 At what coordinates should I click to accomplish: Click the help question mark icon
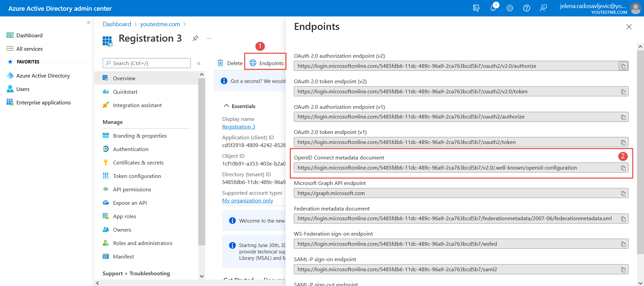(526, 8)
